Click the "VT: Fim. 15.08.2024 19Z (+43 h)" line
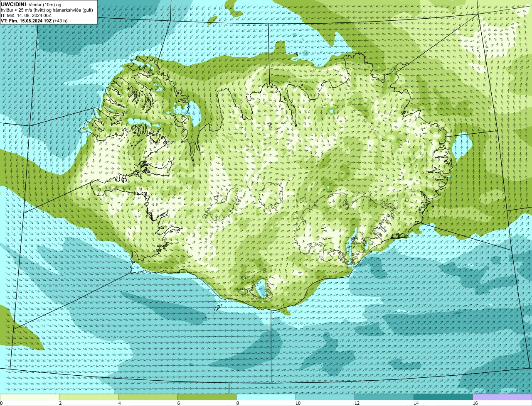Screen dimensions: 532x406 coord(34,20)
